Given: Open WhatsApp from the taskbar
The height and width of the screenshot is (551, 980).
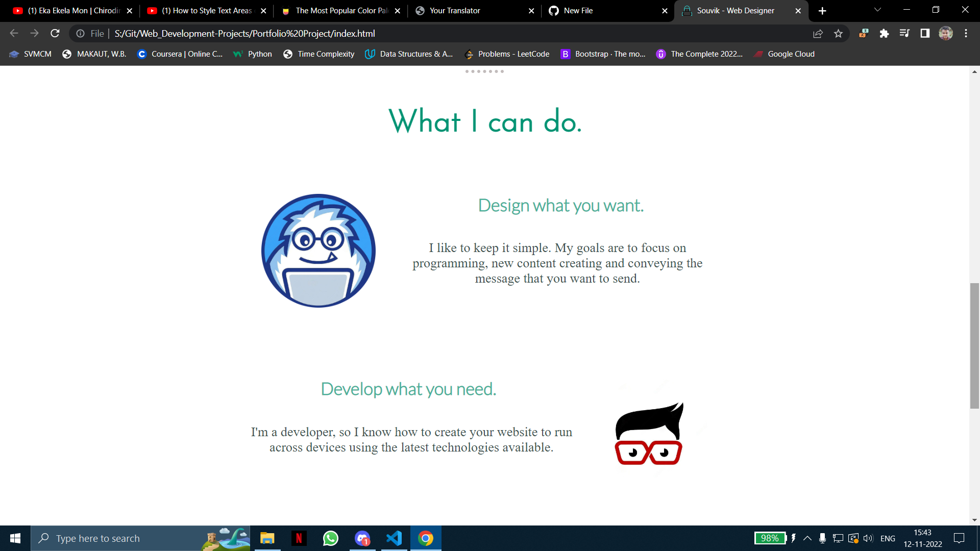Looking at the screenshot, I should coord(330,538).
